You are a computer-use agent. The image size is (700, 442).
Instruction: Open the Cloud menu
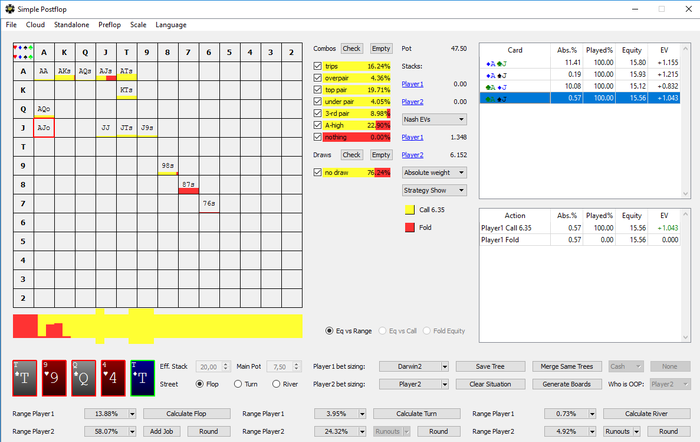coord(35,25)
